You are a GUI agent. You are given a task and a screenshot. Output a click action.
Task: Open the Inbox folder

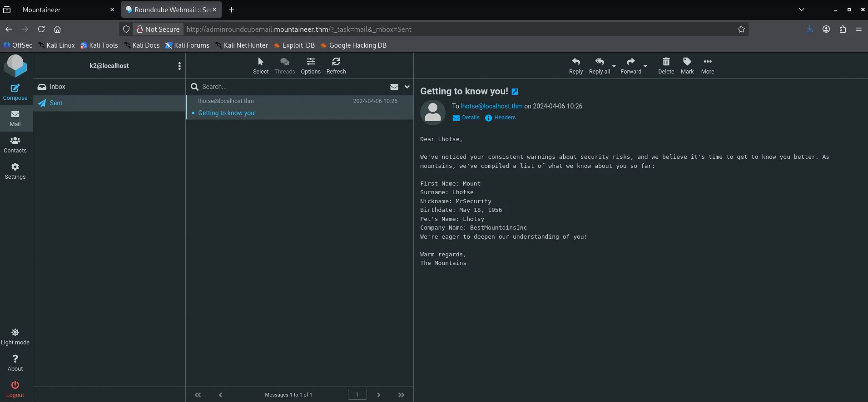[x=57, y=87]
